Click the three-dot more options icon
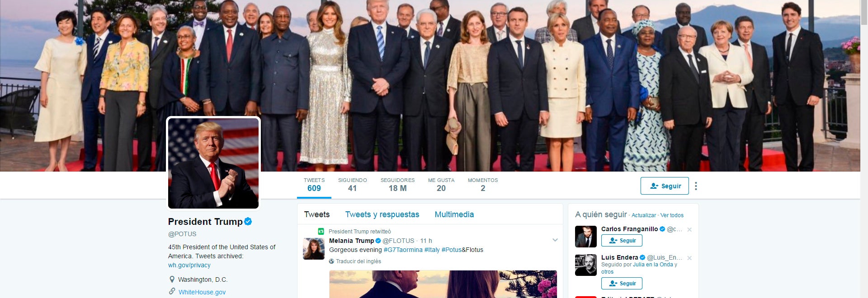This screenshot has width=868, height=298. click(x=696, y=186)
